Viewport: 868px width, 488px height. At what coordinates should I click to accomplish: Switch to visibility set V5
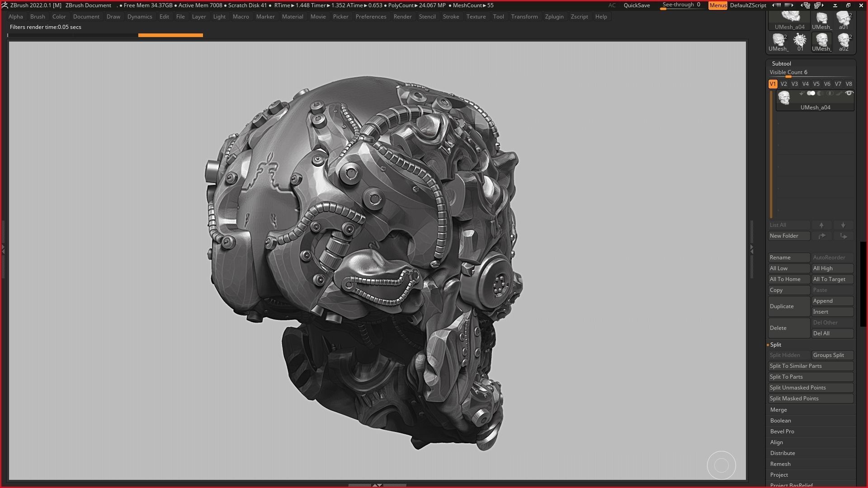coord(816,84)
